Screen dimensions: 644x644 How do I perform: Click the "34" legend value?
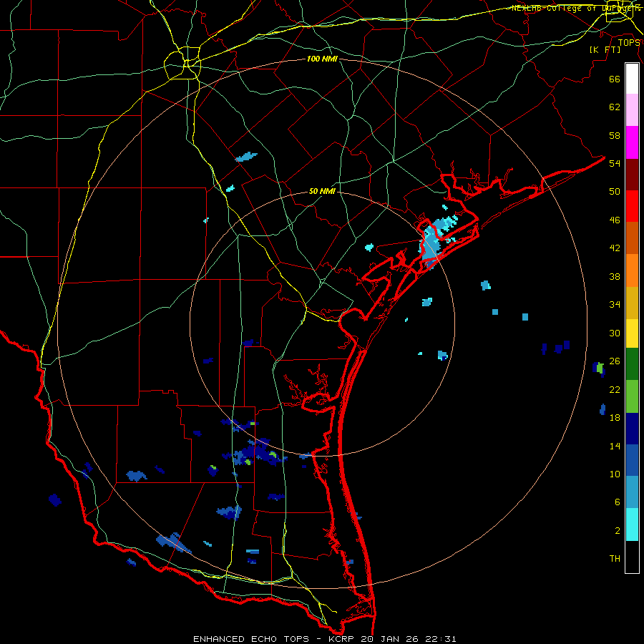click(615, 304)
